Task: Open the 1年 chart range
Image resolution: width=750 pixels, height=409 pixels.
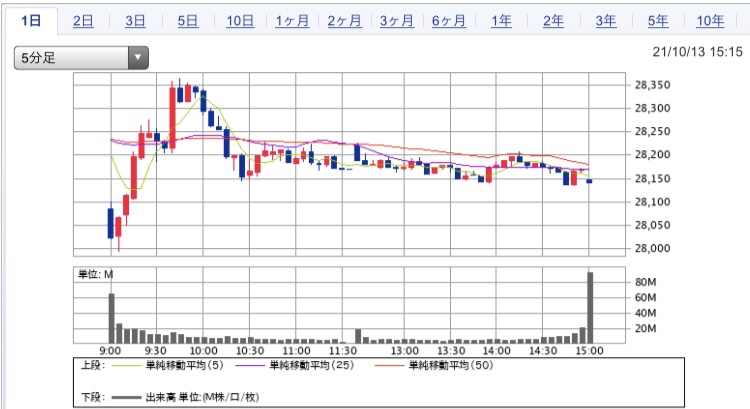Action: coord(501,21)
